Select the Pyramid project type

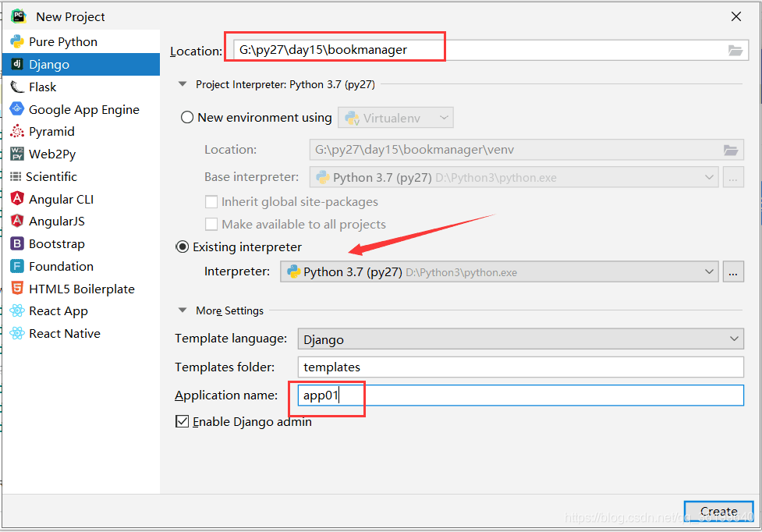click(x=81, y=132)
